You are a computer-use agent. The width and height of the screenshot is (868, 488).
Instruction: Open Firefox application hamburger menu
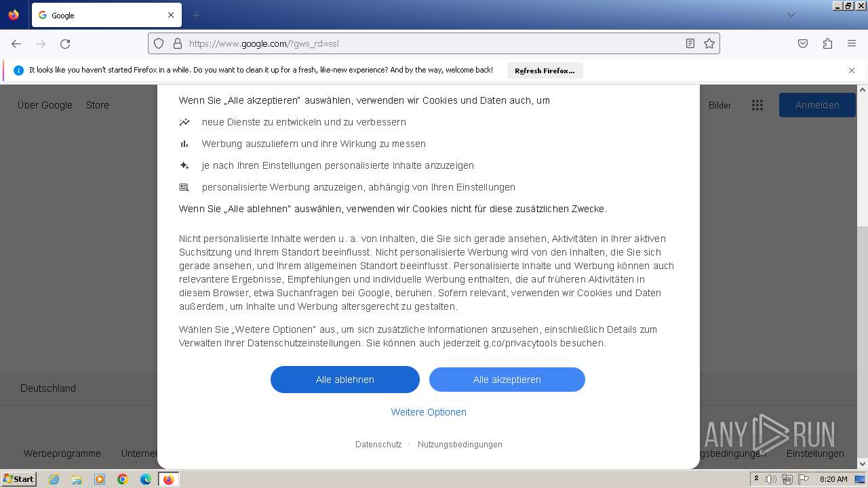tap(852, 43)
